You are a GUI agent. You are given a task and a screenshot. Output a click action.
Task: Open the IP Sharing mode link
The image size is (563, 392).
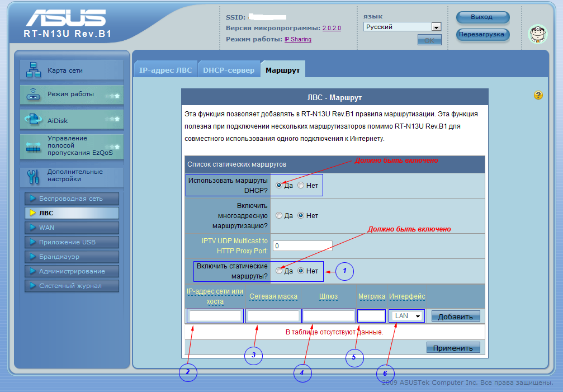coord(298,39)
